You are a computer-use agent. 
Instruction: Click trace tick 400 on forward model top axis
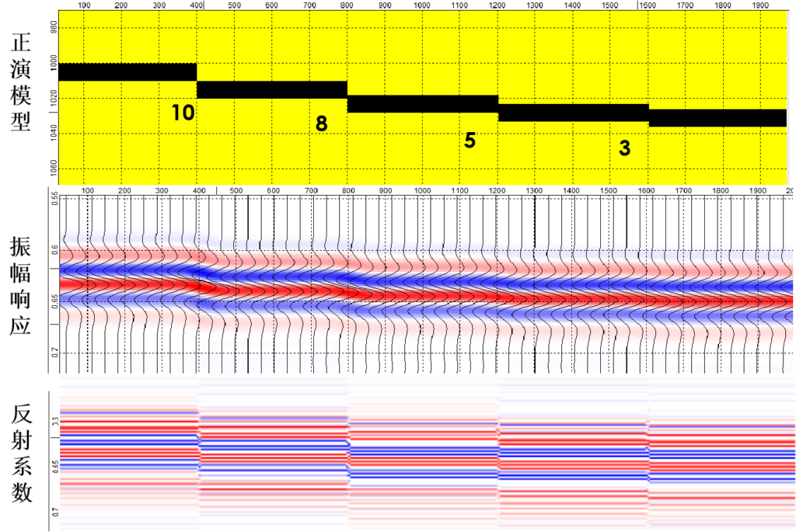click(197, 5)
